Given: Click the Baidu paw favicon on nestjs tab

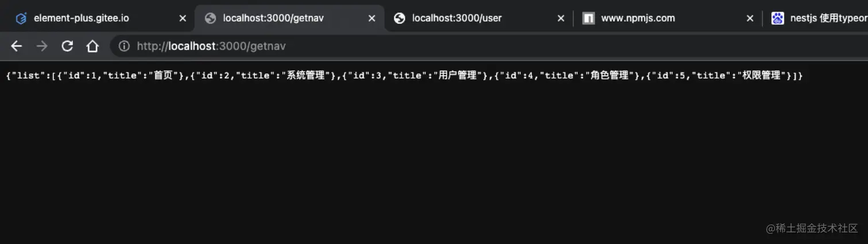Looking at the screenshot, I should (777, 18).
